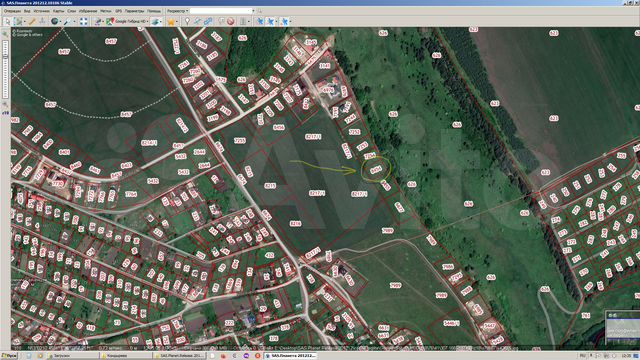Click the zoom-in icon above zoom slider

[5, 34]
